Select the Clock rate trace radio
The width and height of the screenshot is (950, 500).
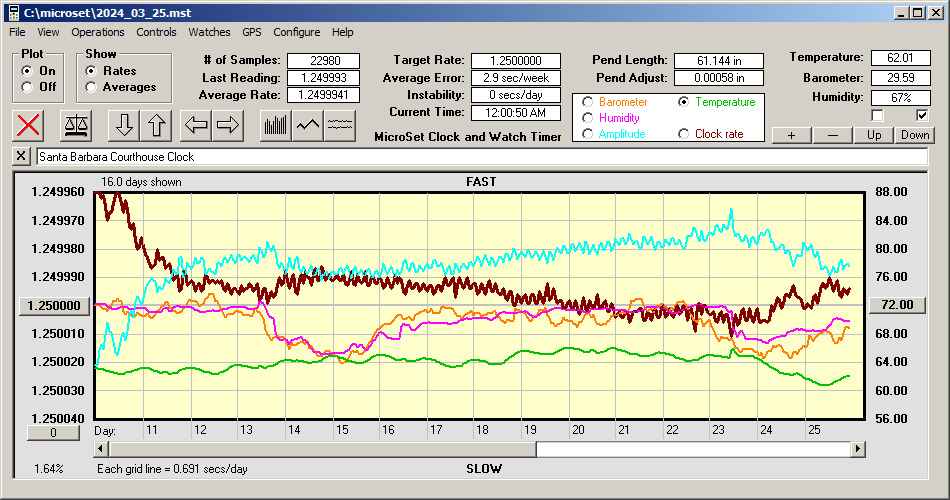683,134
